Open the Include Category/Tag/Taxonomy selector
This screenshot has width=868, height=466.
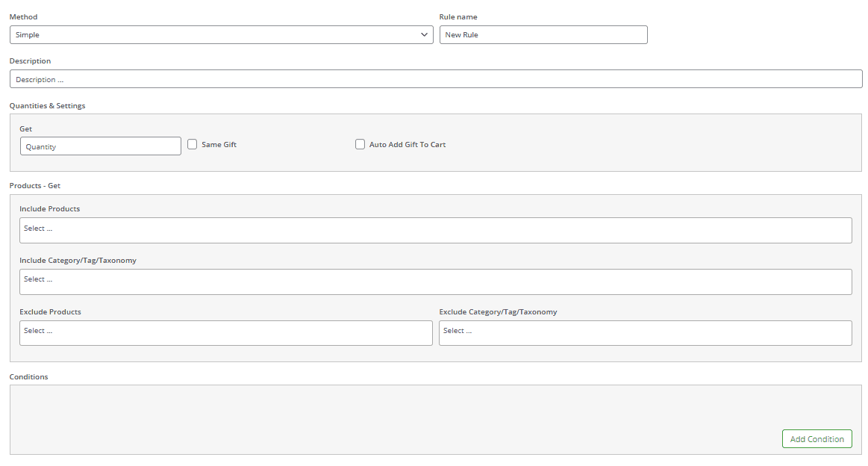coord(435,282)
